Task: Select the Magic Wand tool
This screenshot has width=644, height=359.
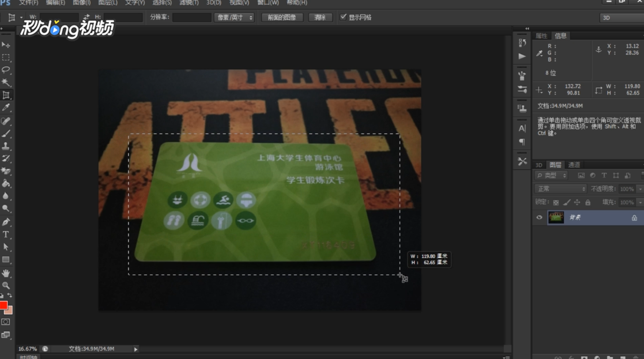Action: pos(6,82)
